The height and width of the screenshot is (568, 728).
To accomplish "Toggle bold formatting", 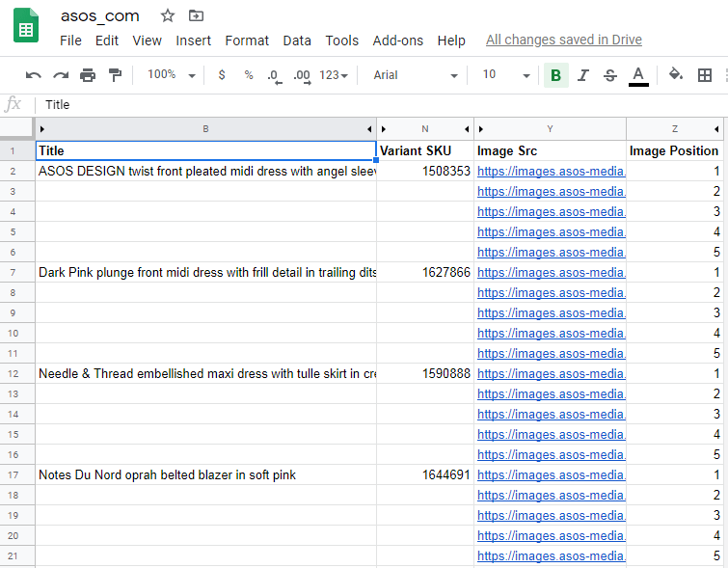I will 555,75.
